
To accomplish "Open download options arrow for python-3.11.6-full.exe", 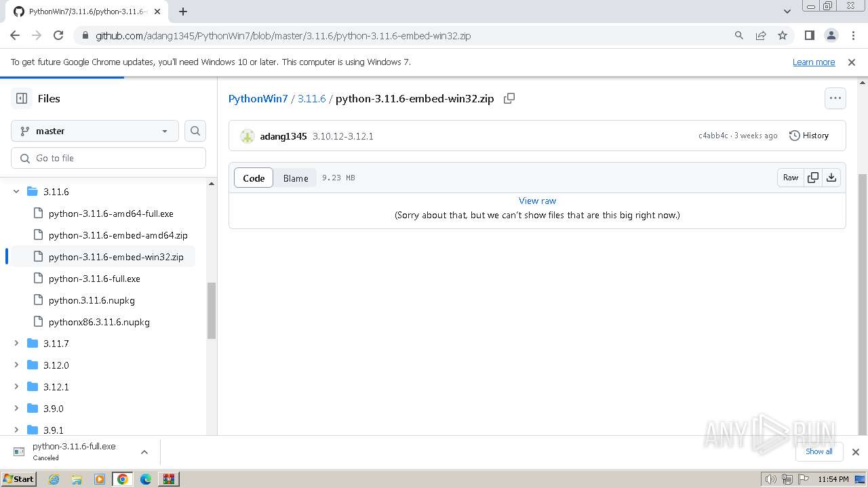I will 144,452.
